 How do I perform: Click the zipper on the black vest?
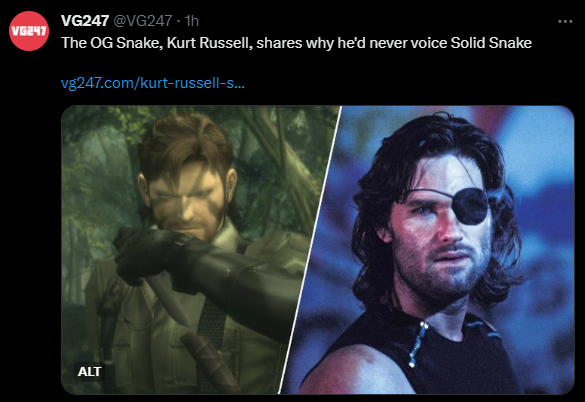point(419,342)
